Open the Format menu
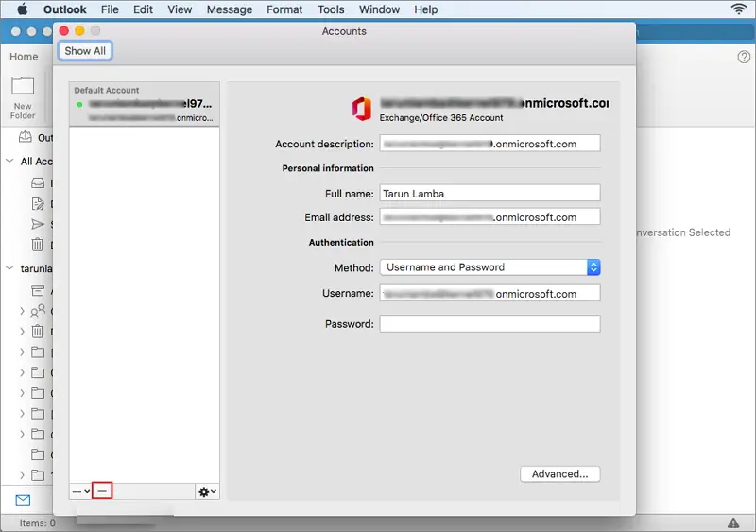 click(284, 9)
